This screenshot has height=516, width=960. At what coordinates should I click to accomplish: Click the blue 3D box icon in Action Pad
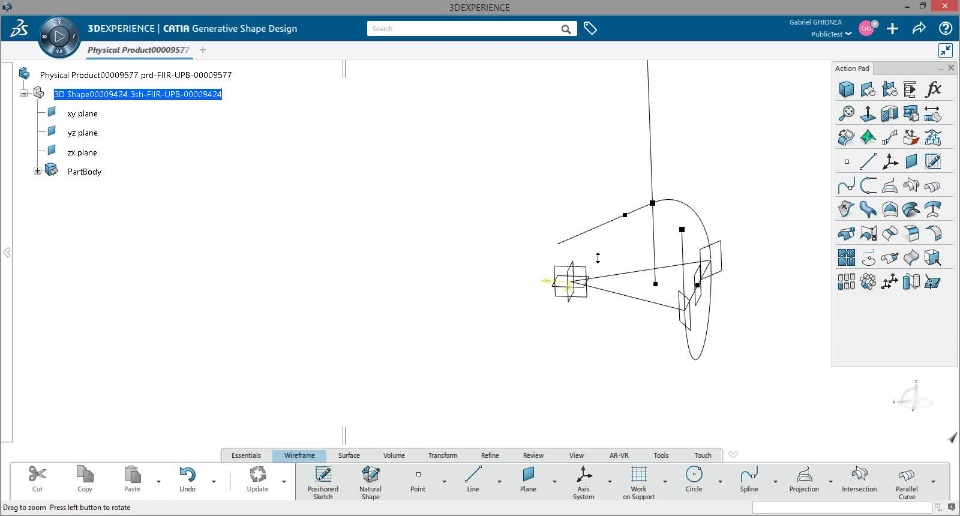click(846, 89)
